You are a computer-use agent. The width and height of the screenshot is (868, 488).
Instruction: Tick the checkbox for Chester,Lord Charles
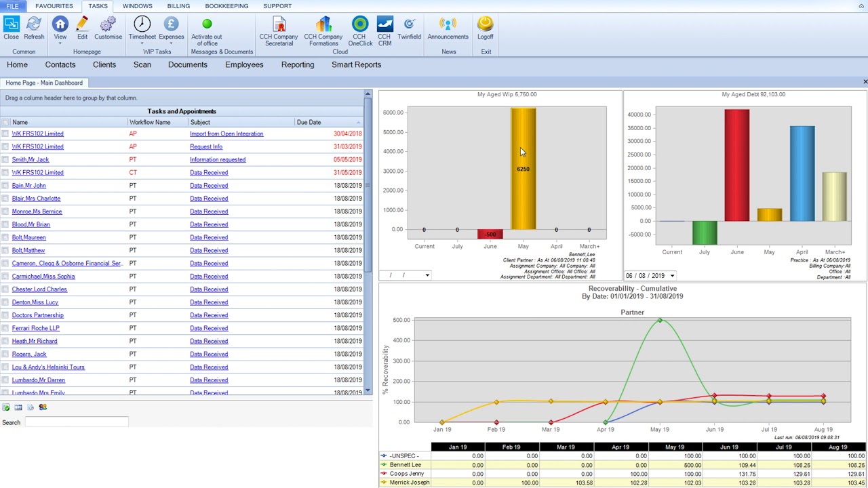pos(5,289)
